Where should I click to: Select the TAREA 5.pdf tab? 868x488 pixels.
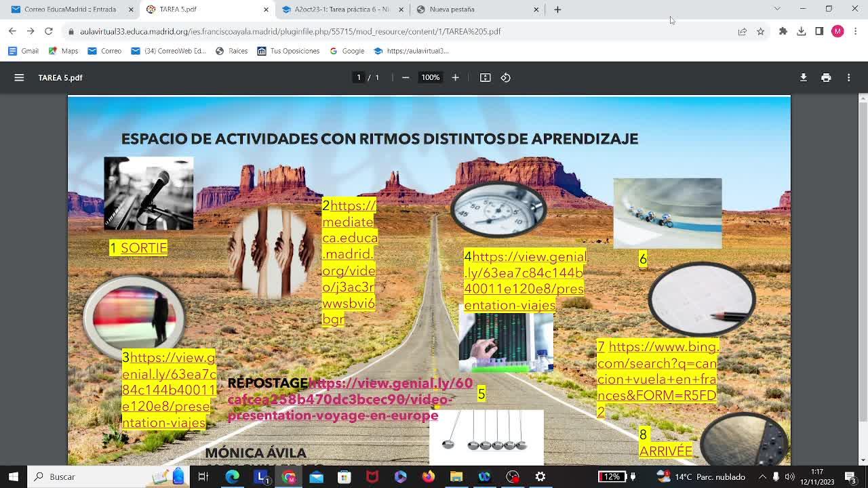[206, 9]
